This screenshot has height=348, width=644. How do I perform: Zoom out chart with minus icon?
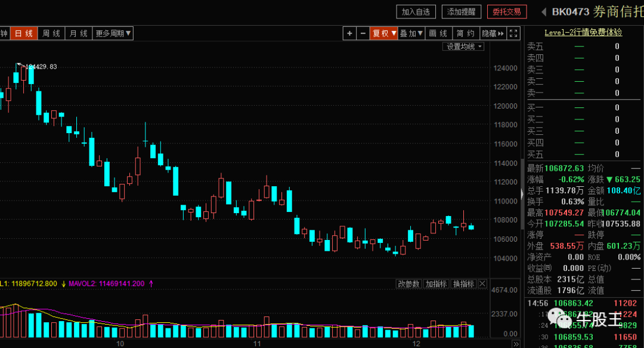click(363, 33)
